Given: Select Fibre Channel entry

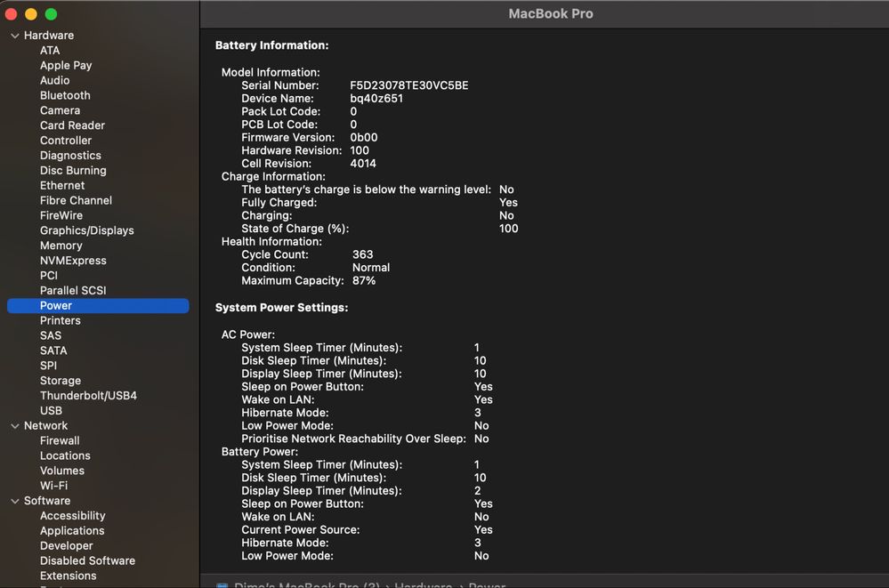Looking at the screenshot, I should pos(76,201).
